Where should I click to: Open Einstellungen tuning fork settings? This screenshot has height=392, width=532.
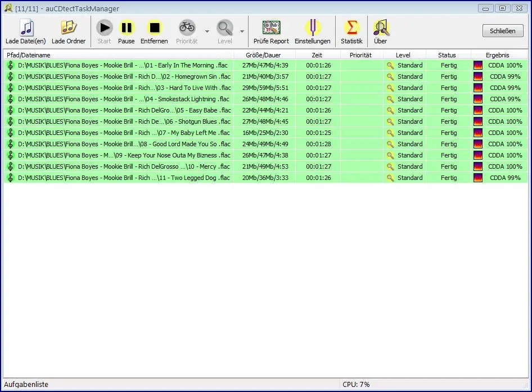tap(313, 28)
